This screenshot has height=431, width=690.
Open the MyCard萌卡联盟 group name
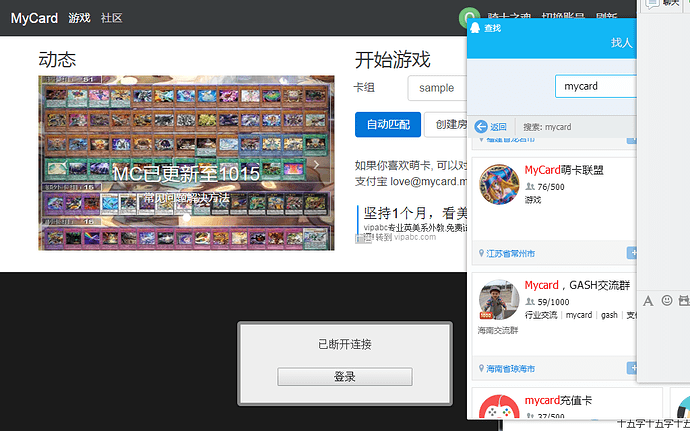click(x=564, y=170)
